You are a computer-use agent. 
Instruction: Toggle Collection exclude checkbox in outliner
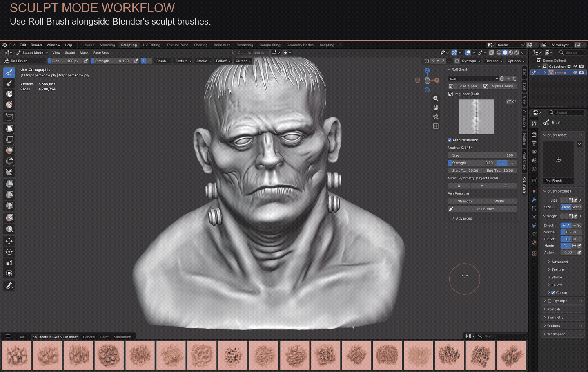coord(569,67)
